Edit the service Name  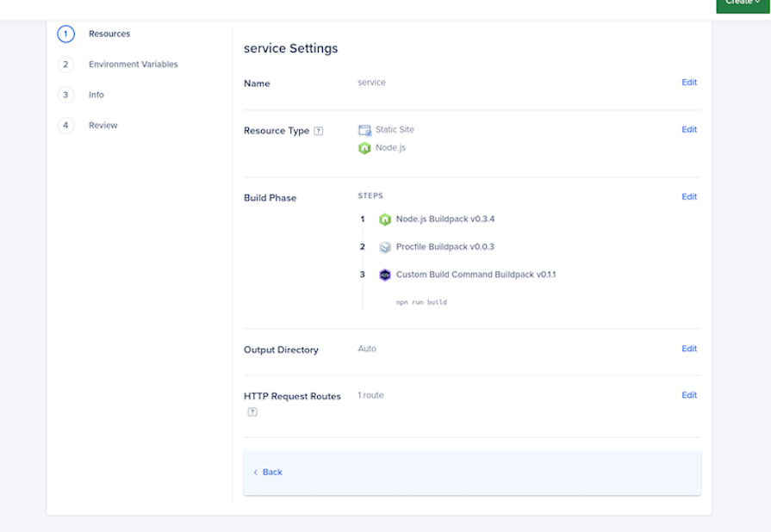[689, 82]
